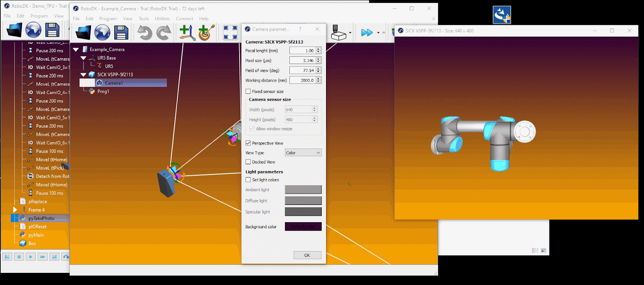Click Python icon next to pyMain
644x285 pixels.
tap(23, 235)
